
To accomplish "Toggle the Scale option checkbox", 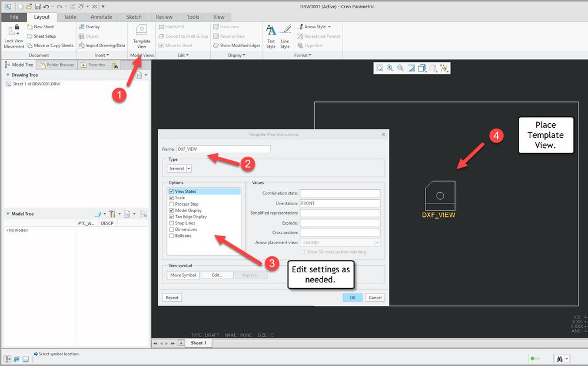I will point(171,198).
